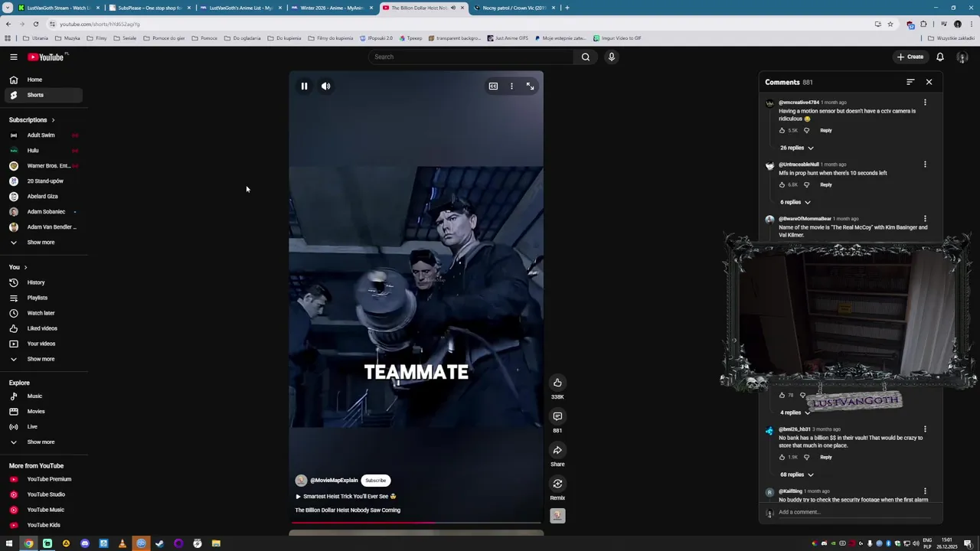The image size is (980, 551).
Task: Expand the 26 replies thread
Action: click(x=796, y=148)
